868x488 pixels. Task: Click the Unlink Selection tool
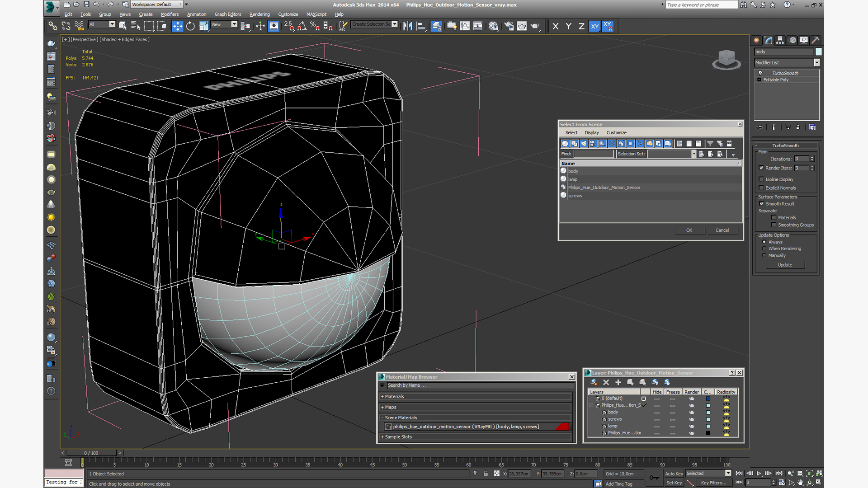click(x=66, y=26)
